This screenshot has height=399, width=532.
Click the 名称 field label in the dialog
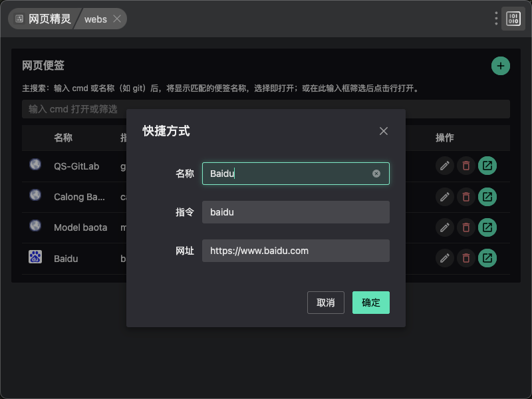coord(185,174)
